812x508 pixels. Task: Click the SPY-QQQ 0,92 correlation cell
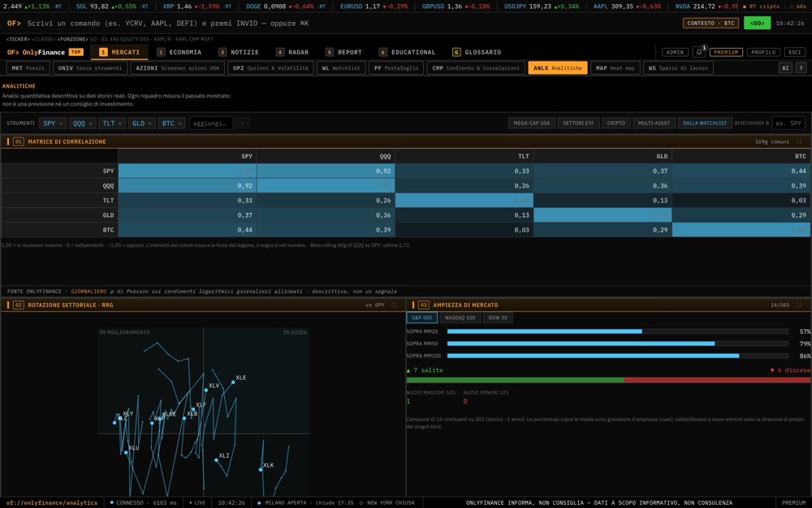(x=326, y=171)
